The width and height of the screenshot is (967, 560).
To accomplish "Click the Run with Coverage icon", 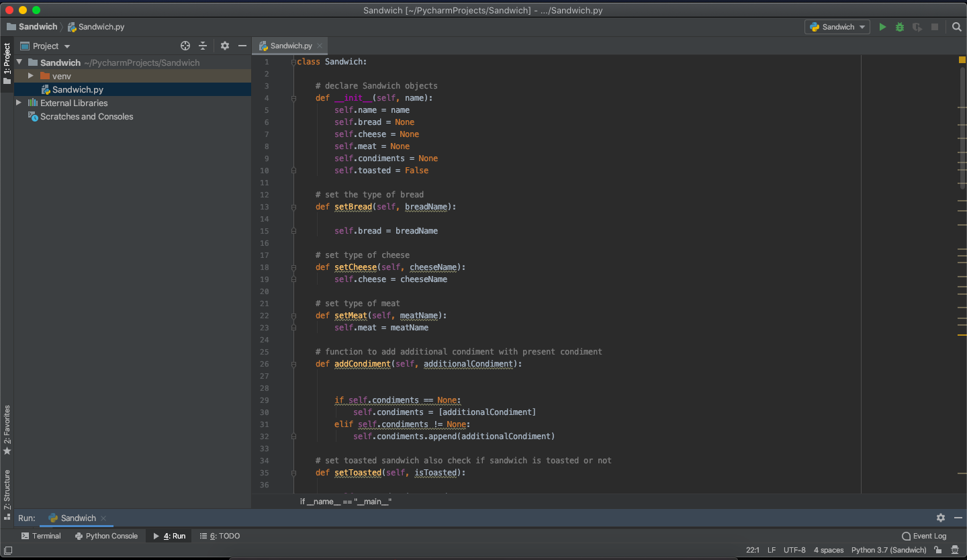I will coord(917,27).
